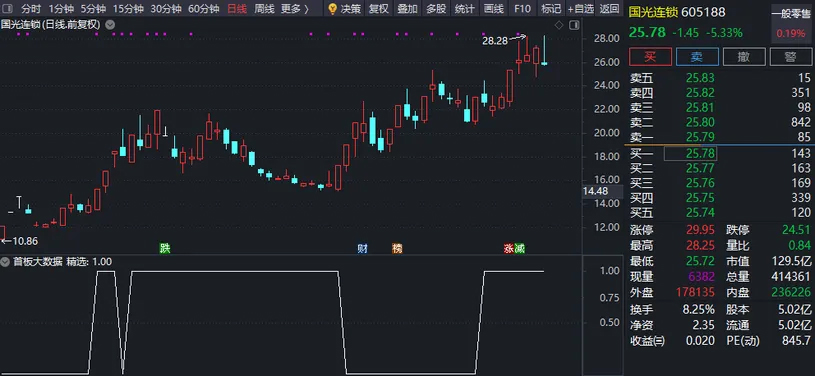Click the 买五 price 25.74

point(700,212)
